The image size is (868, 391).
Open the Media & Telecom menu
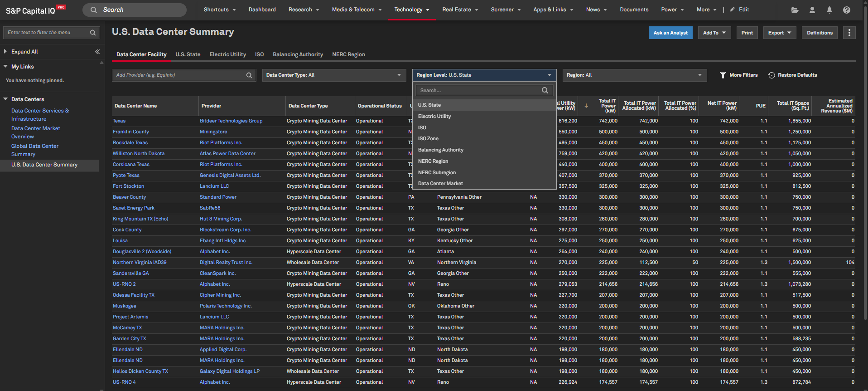(x=357, y=10)
